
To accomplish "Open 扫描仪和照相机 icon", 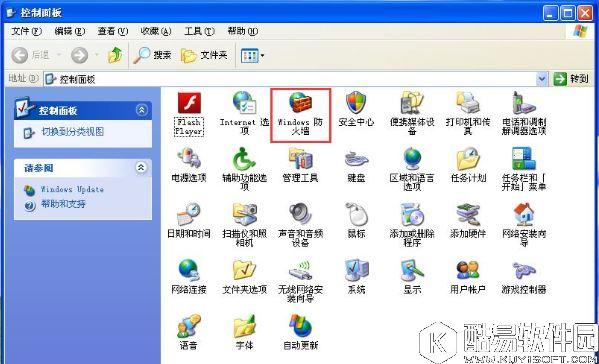I will pyautogui.click(x=244, y=214).
